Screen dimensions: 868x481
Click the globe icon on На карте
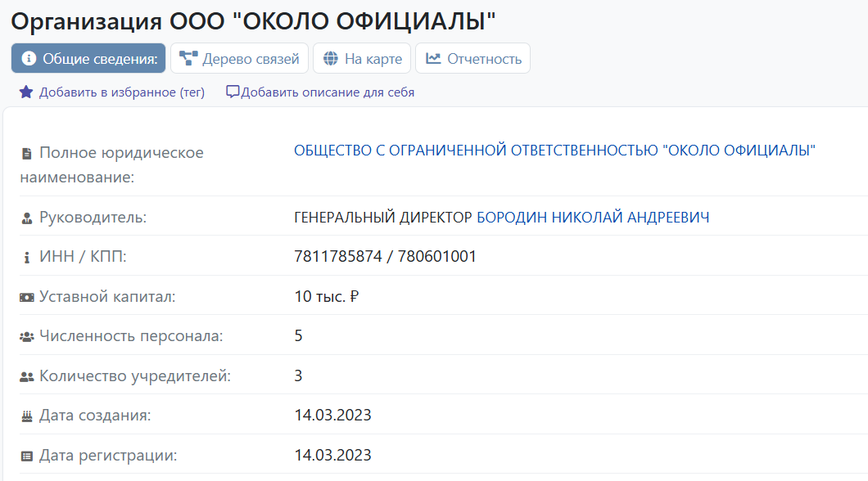tap(331, 59)
